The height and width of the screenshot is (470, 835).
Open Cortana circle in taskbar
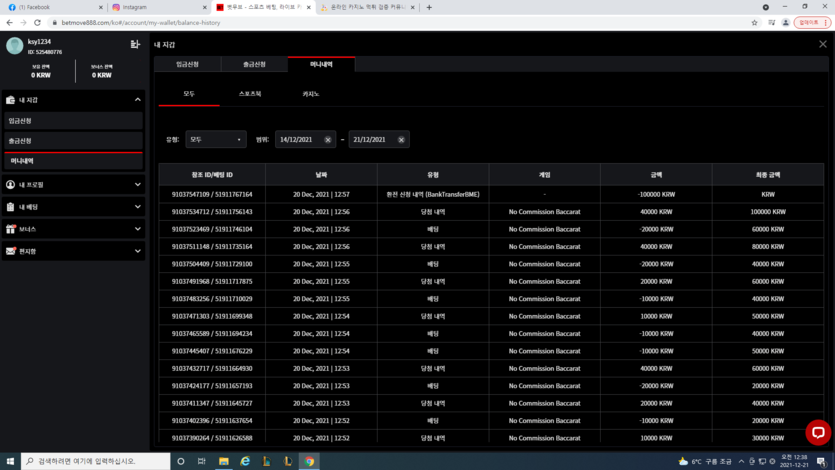[x=181, y=461]
